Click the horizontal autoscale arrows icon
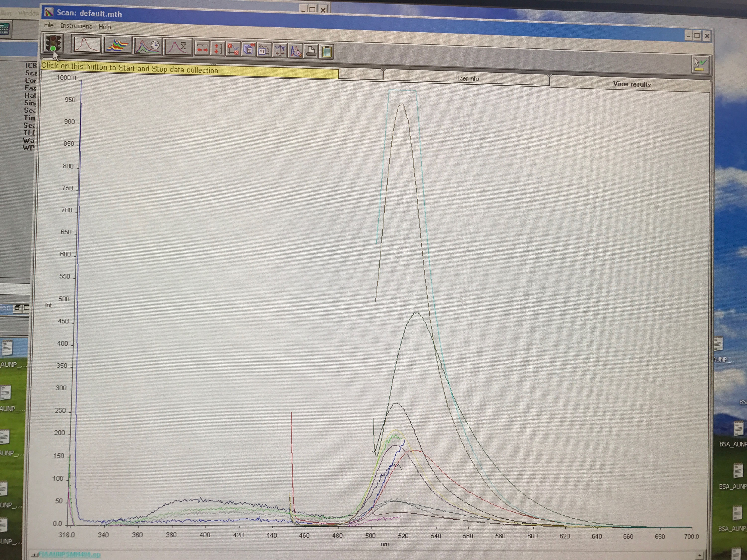Image resolution: width=747 pixels, height=560 pixels. pyautogui.click(x=202, y=49)
